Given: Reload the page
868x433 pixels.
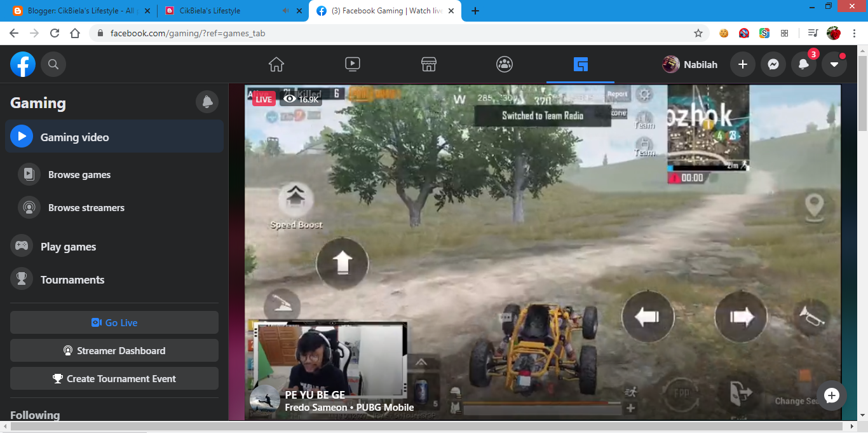Looking at the screenshot, I should pos(55,33).
